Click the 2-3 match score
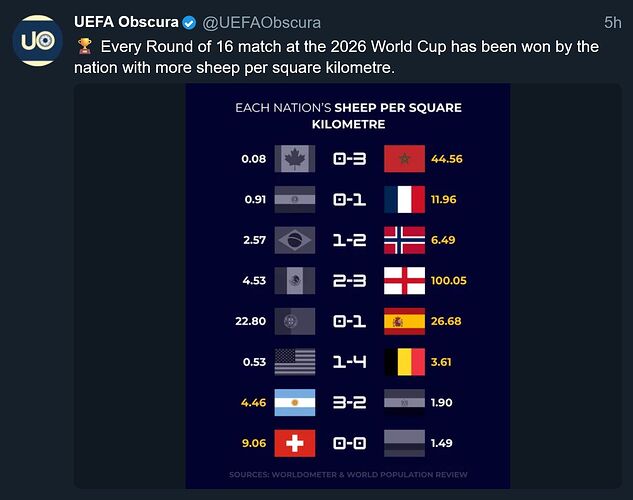Viewport: 633px width, 500px height. point(350,280)
